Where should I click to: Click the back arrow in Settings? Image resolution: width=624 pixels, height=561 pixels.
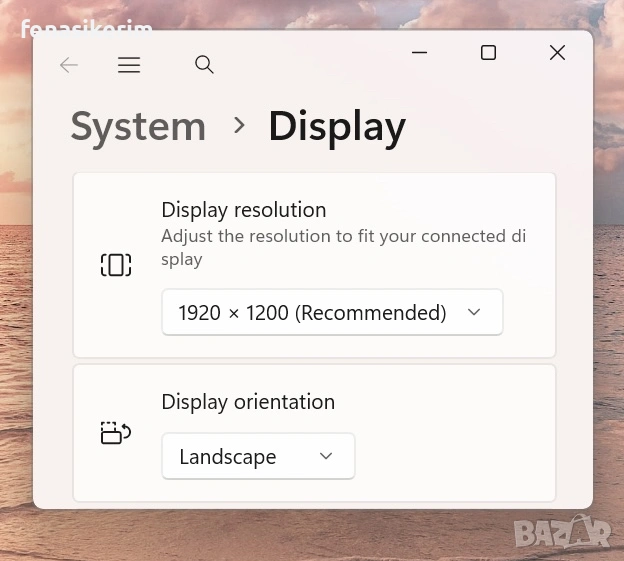68,65
